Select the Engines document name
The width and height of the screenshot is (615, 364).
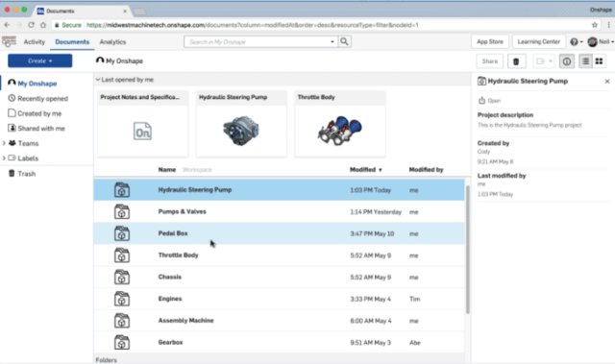170,299
